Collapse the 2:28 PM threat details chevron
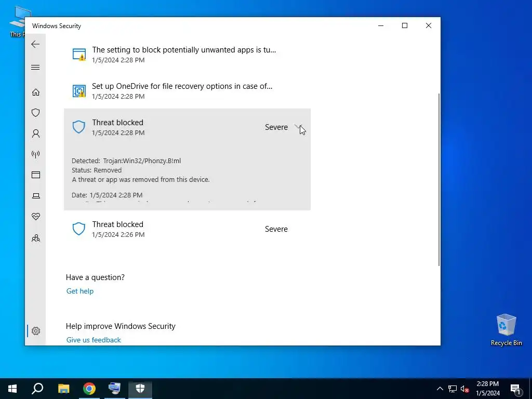This screenshot has width=532, height=399. pyautogui.click(x=298, y=127)
